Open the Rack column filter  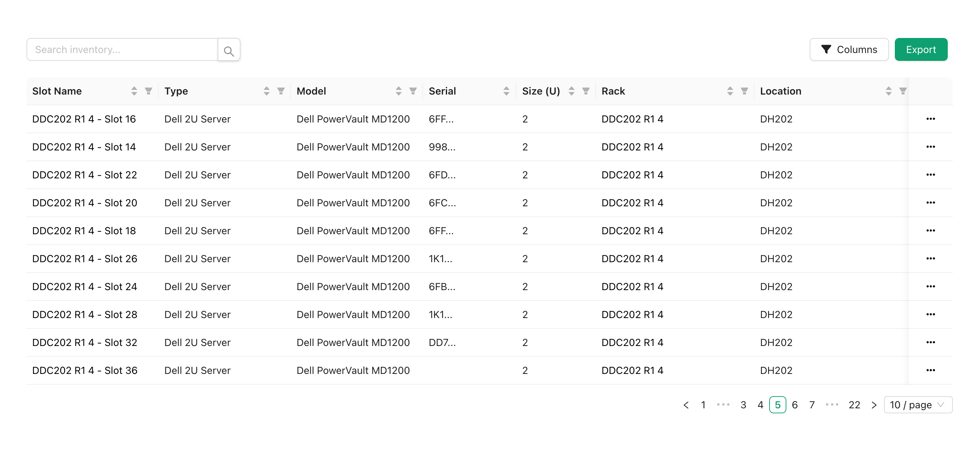744,91
